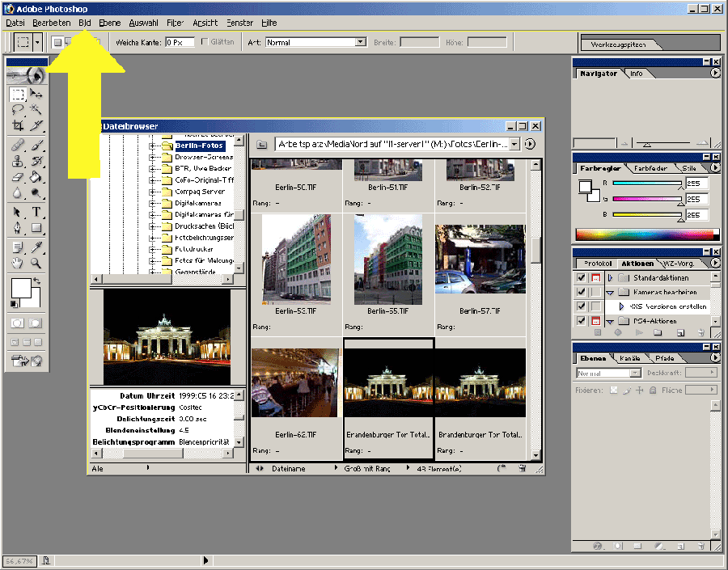Select the Zoom magnifier tool
The width and height of the screenshot is (728, 570).
pyautogui.click(x=36, y=263)
